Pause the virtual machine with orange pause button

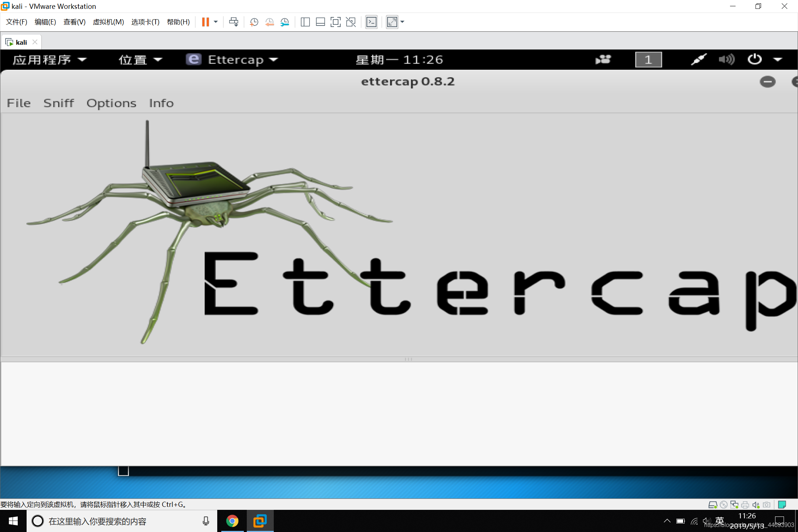[205, 22]
